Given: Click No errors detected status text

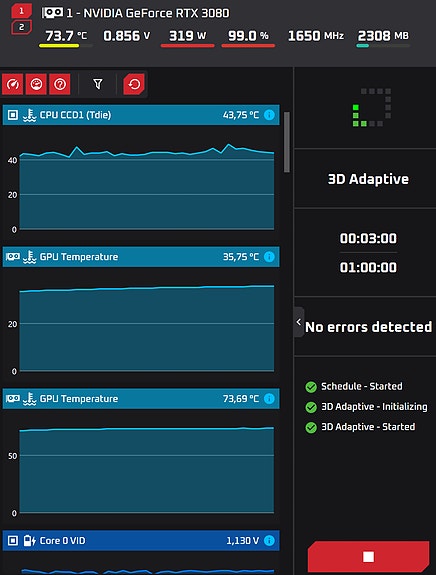Looking at the screenshot, I should click(x=369, y=327).
